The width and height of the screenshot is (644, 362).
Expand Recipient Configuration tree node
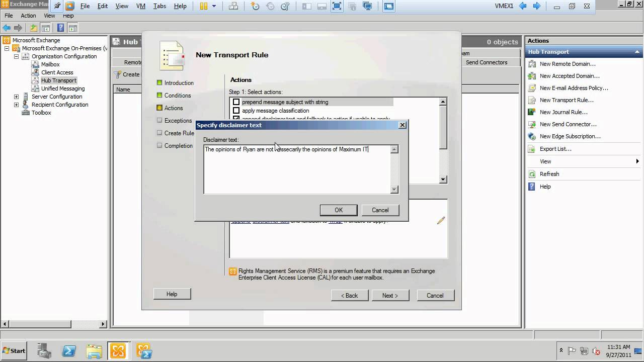[x=17, y=105]
